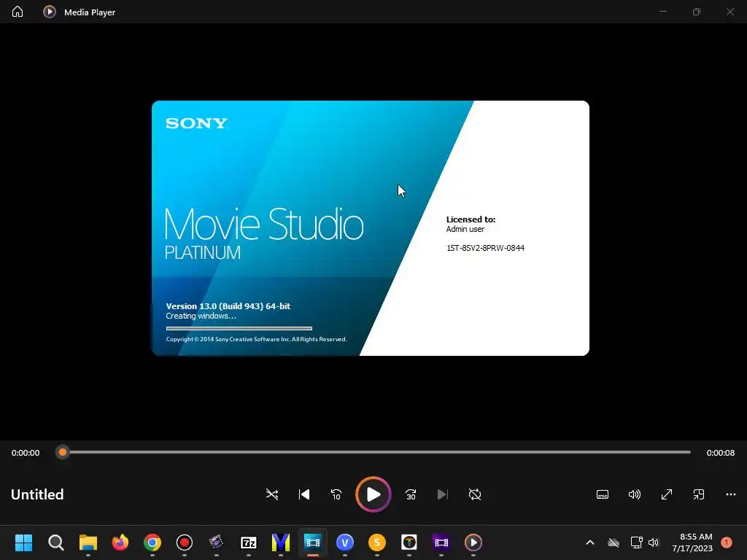Open the Windows Start menu
Screen dimensions: 747x560
(24, 542)
